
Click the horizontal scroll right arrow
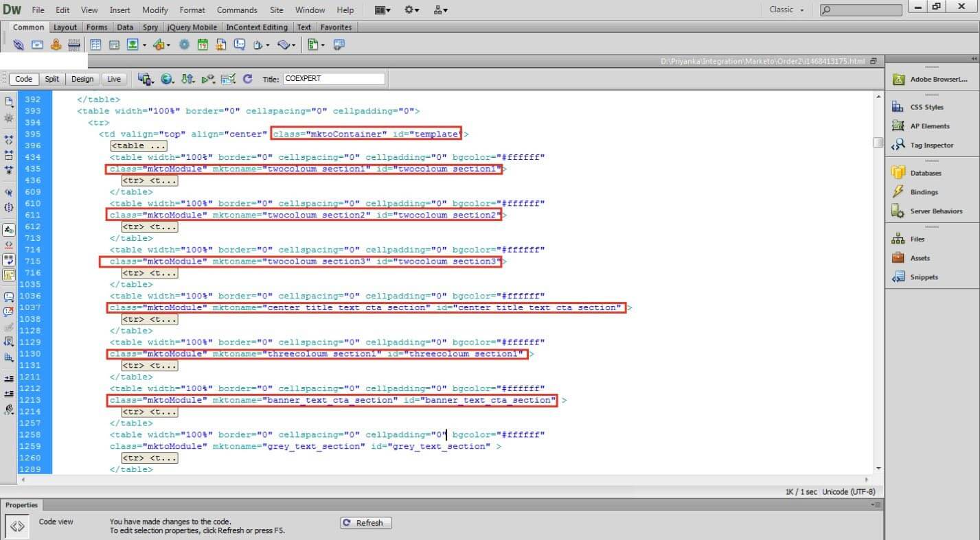click(866, 480)
